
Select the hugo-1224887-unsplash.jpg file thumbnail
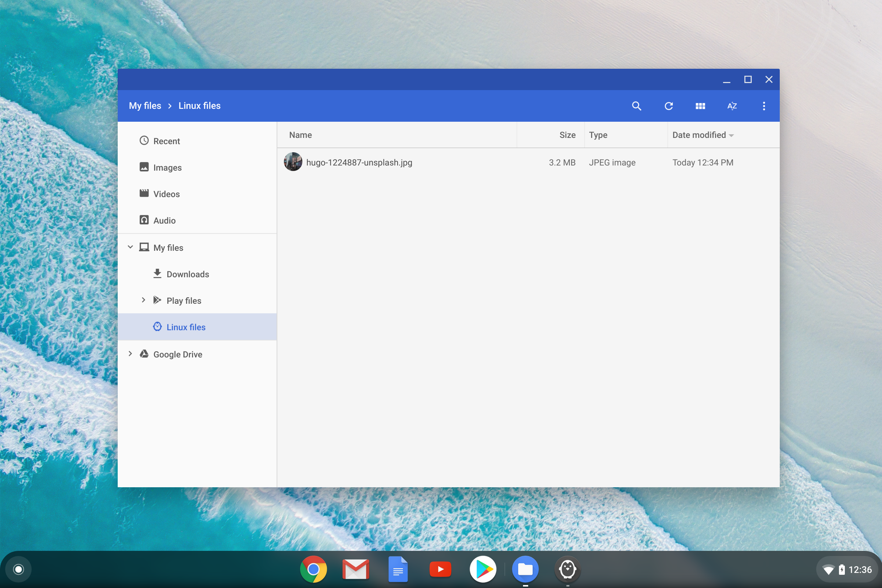[x=293, y=162]
